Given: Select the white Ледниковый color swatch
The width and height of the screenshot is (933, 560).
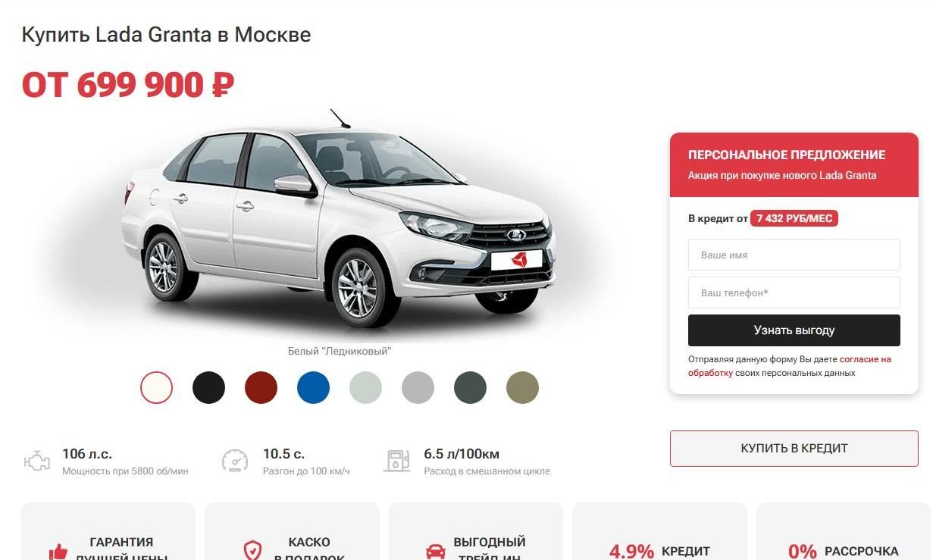Looking at the screenshot, I should 157,388.
